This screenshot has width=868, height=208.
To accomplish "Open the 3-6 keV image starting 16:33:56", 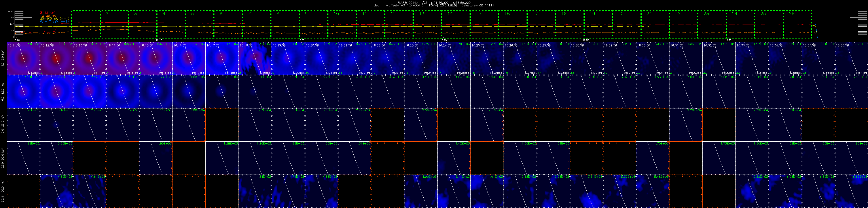I will (x=752, y=58).
